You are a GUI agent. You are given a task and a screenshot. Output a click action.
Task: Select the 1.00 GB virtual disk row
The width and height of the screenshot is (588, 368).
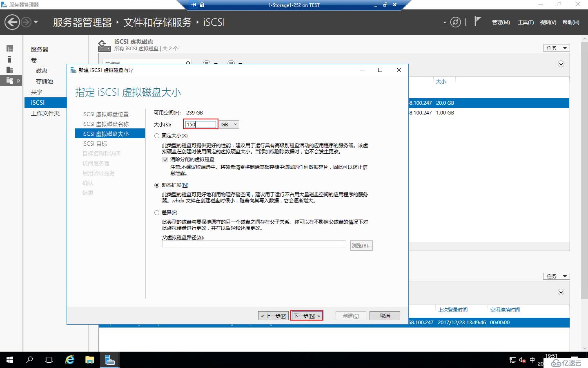pyautogui.click(x=489, y=113)
